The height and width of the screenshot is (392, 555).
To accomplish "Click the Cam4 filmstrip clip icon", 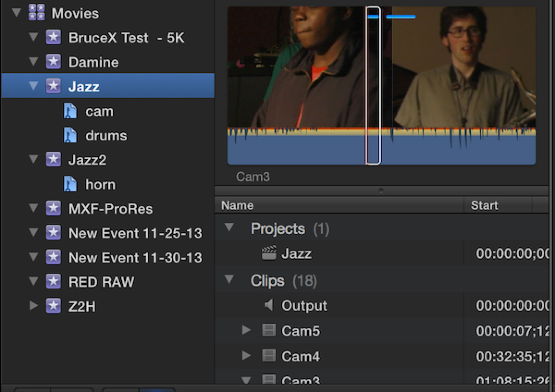I will point(269,356).
